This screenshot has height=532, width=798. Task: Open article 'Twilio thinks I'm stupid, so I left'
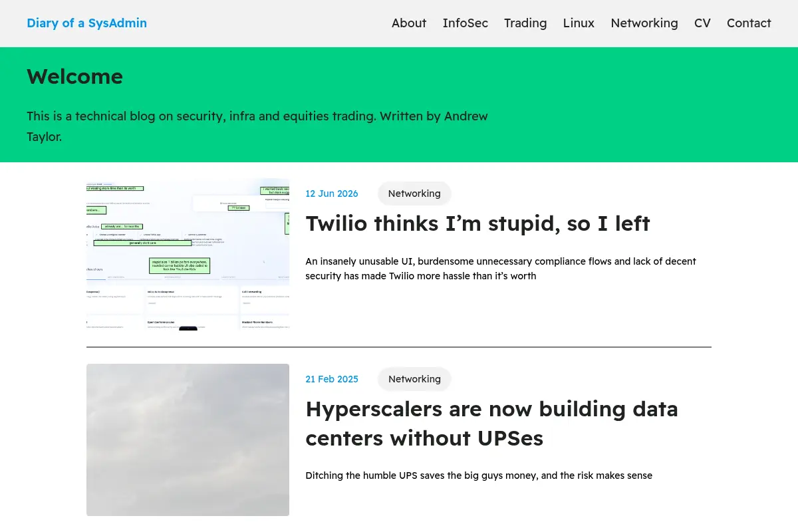[477, 223]
